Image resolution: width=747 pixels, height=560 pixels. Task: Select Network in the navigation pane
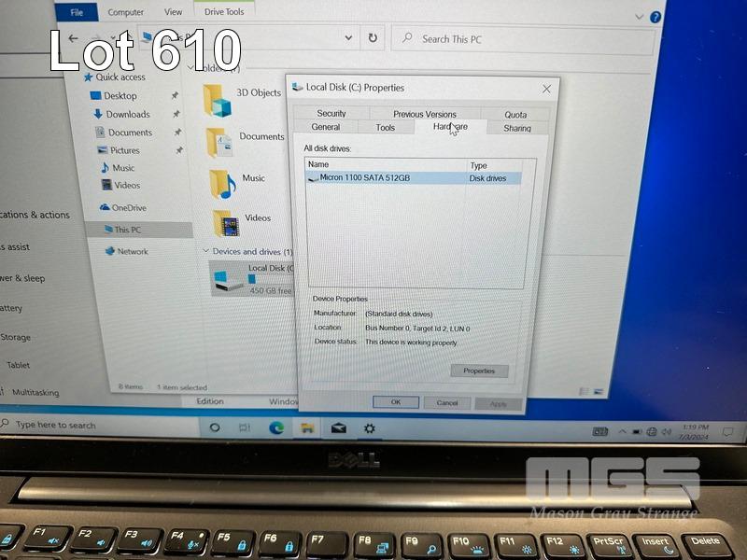pos(132,251)
